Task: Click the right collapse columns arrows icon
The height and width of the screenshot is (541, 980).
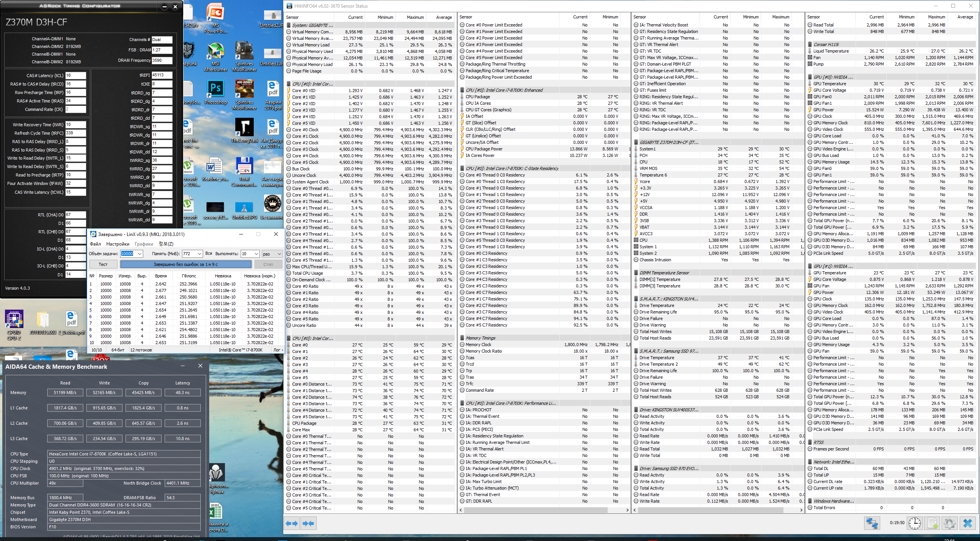Action: pyautogui.click(x=308, y=523)
